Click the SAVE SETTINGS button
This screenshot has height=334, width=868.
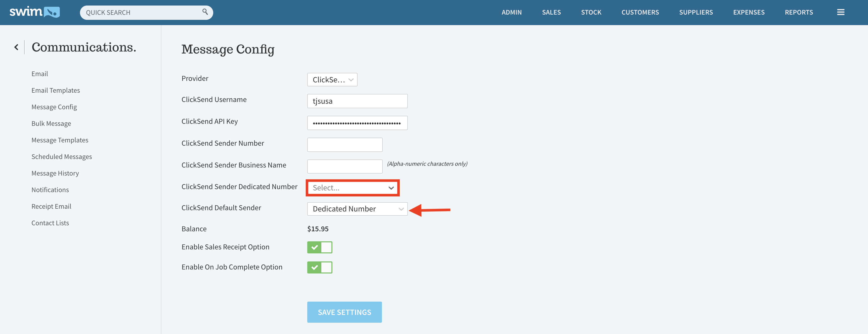(344, 312)
